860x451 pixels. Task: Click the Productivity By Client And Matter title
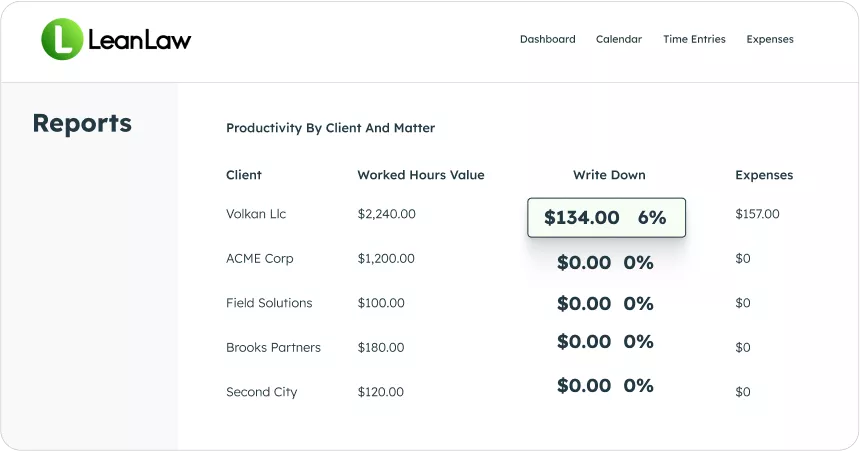pos(330,128)
